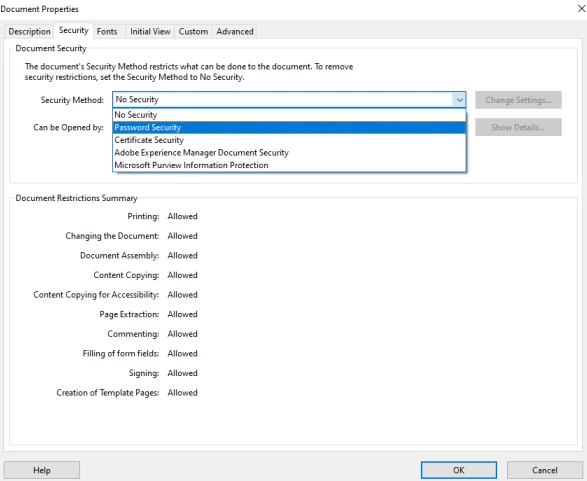Open the Custom tab

click(193, 31)
